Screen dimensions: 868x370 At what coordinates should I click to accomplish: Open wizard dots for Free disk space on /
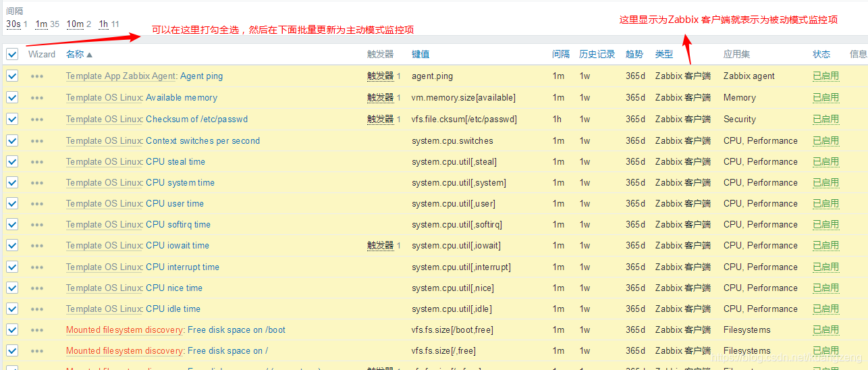(37, 352)
